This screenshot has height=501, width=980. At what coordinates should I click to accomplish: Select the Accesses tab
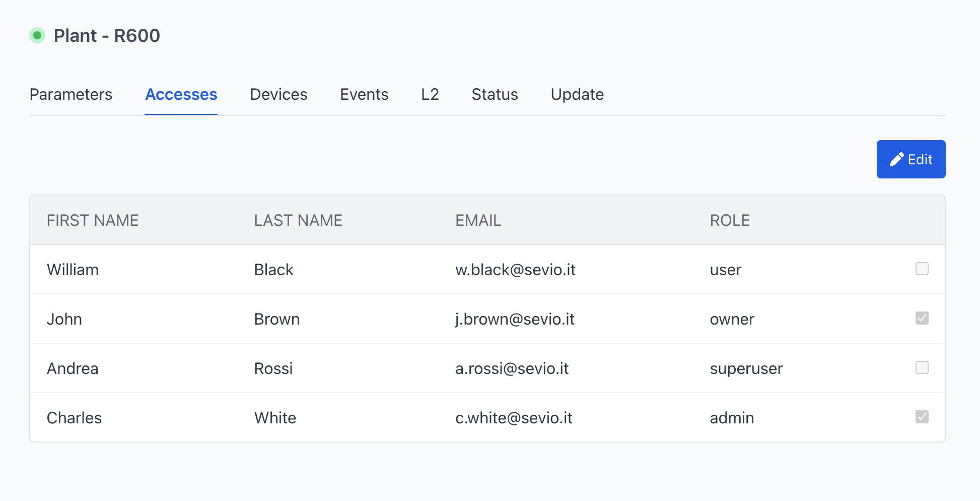[181, 94]
